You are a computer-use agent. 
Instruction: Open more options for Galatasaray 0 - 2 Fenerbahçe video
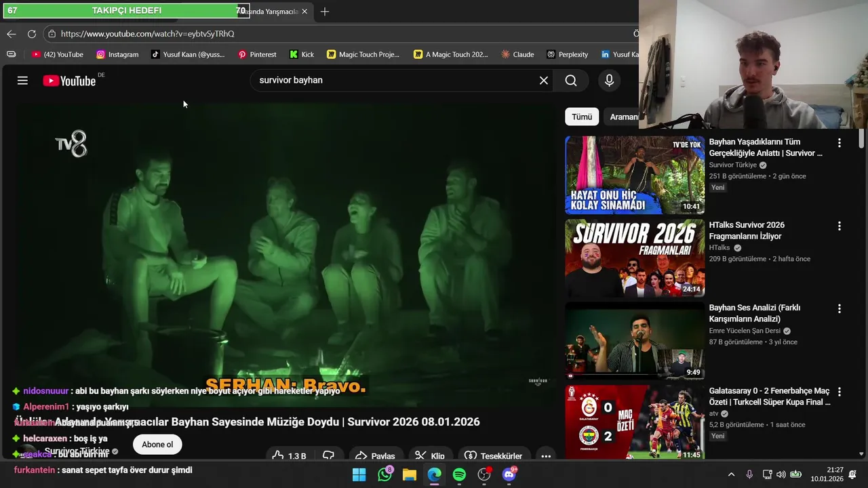click(840, 392)
